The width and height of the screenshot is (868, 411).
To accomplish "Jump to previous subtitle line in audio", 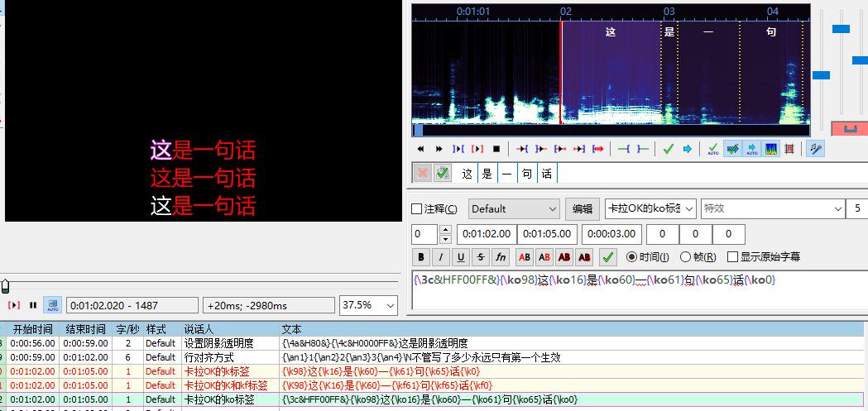I will [x=420, y=149].
